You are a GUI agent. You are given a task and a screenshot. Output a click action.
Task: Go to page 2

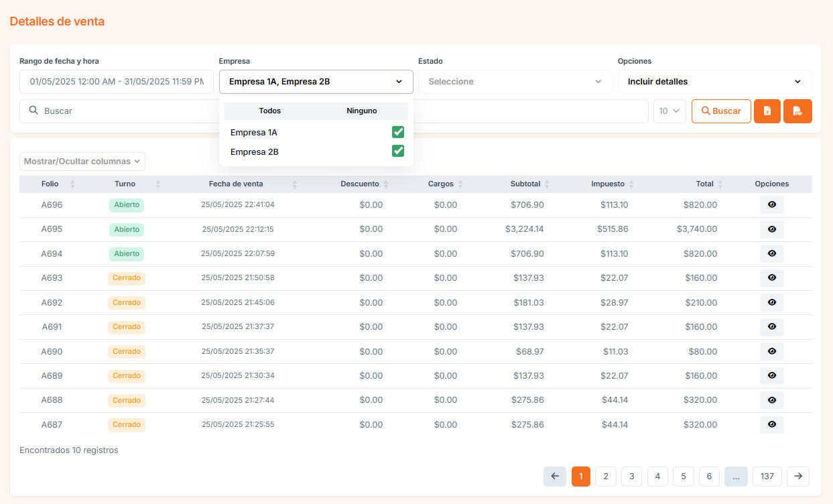[x=606, y=477]
